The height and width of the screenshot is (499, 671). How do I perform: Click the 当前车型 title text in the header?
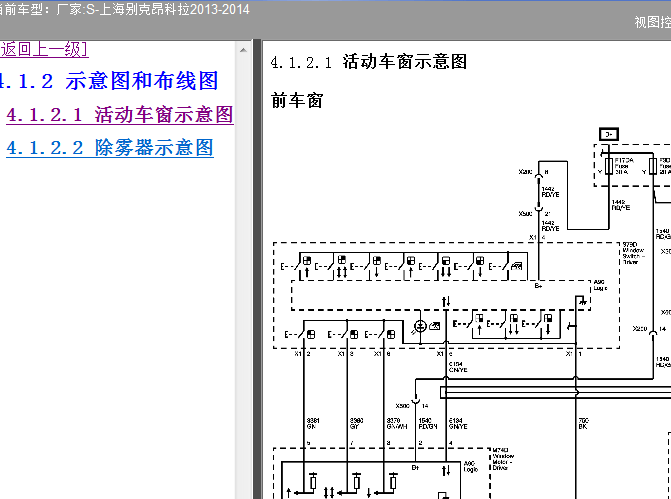(124, 9)
